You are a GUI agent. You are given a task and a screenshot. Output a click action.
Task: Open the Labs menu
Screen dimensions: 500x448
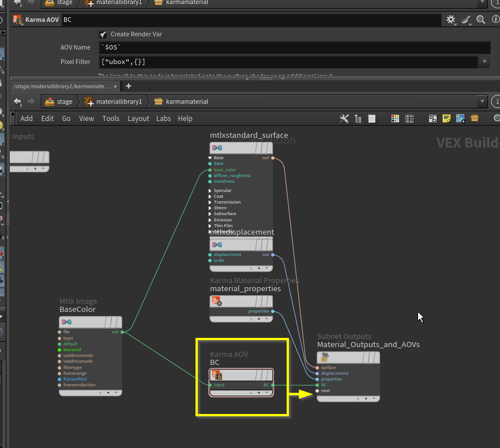tap(164, 119)
